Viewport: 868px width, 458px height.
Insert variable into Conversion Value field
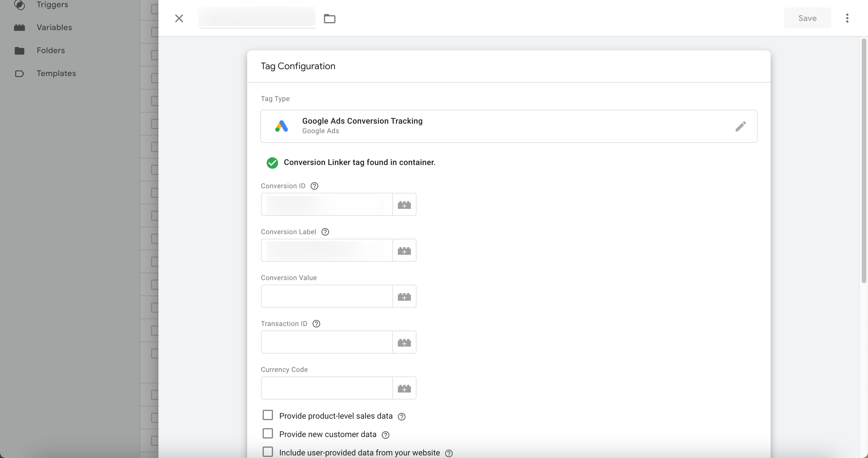(404, 296)
